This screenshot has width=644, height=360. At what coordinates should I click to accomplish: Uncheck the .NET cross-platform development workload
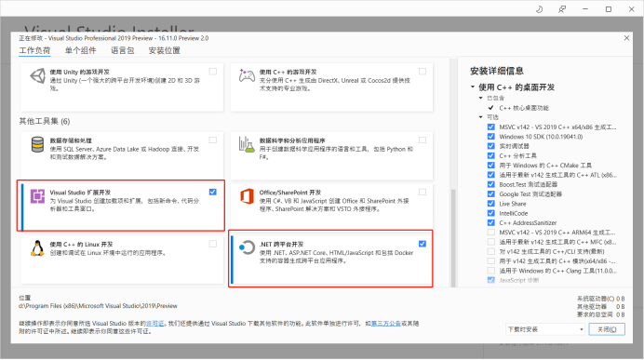click(x=423, y=244)
